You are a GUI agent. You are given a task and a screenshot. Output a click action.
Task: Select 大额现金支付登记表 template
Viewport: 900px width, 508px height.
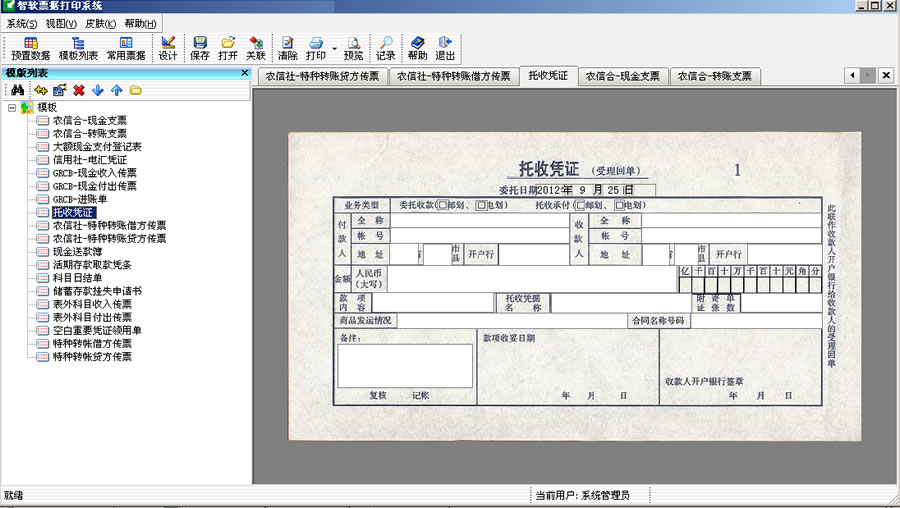pos(97,147)
